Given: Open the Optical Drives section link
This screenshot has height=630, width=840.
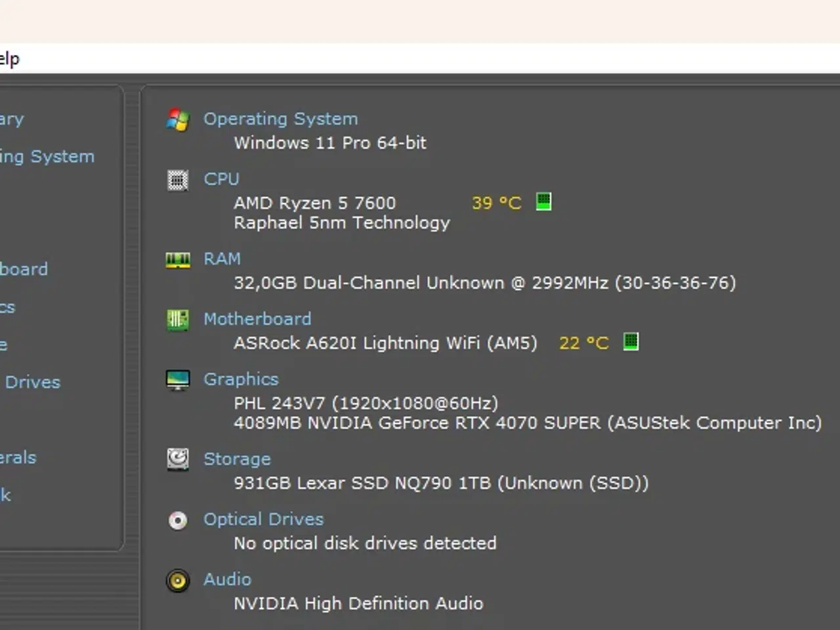Looking at the screenshot, I should pos(263,520).
